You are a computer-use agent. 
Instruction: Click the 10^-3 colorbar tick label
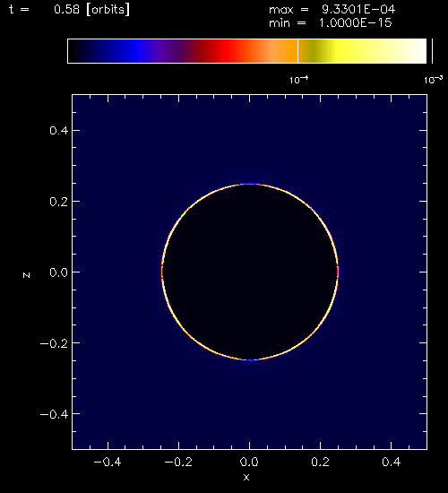(434, 80)
